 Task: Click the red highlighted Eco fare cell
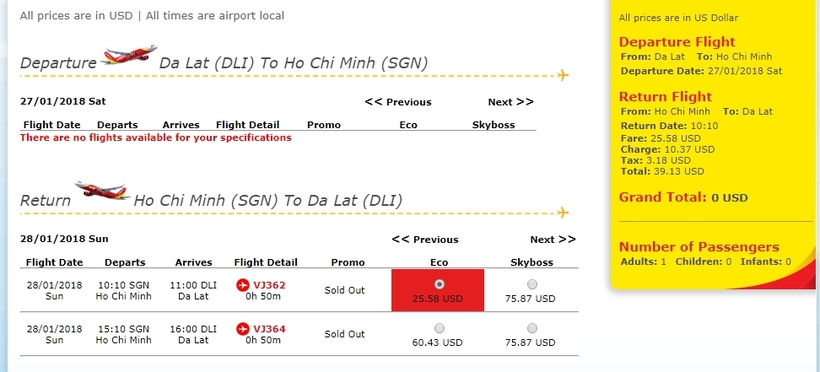point(438,290)
